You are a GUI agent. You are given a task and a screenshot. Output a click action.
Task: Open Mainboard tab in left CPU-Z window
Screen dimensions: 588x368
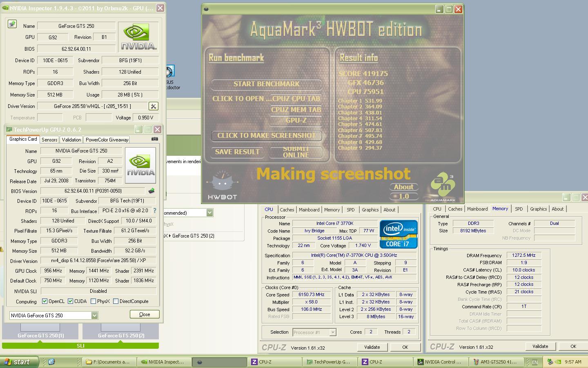309,210
